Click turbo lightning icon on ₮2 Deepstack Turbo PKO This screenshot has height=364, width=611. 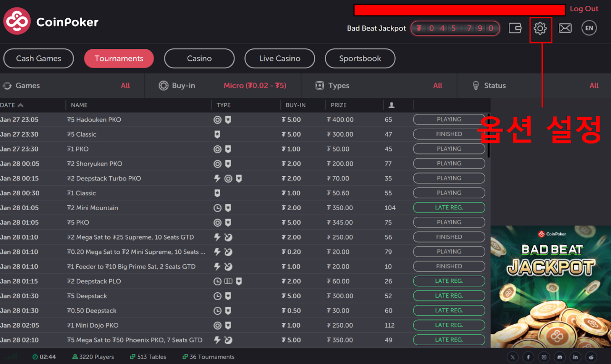pyautogui.click(x=217, y=178)
